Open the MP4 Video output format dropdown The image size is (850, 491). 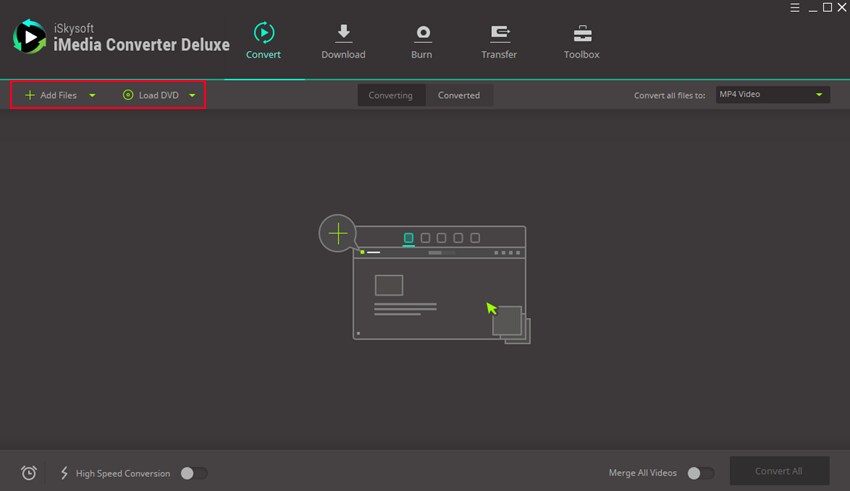[772, 94]
